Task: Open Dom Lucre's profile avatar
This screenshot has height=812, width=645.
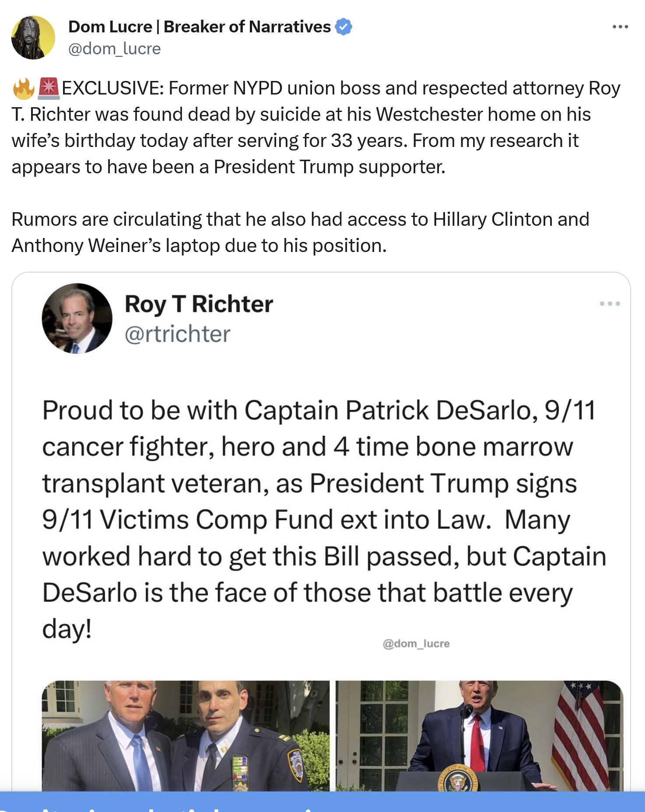Action: 33,38
